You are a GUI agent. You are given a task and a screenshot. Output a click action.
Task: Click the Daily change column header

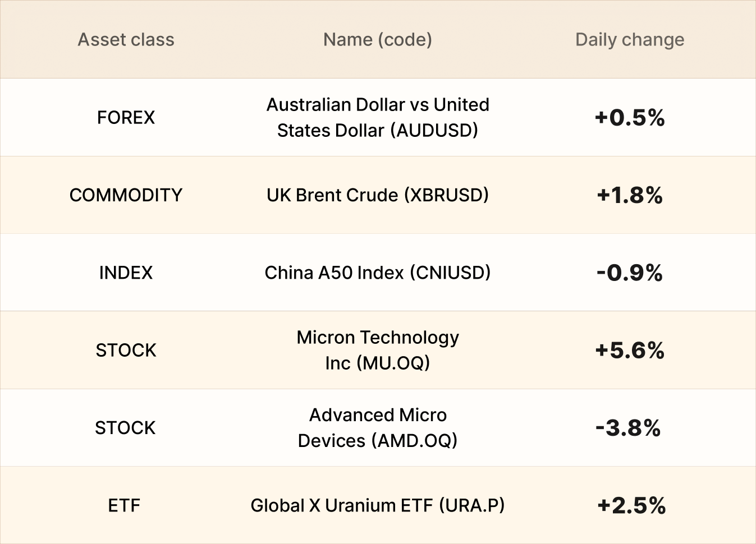pyautogui.click(x=630, y=40)
